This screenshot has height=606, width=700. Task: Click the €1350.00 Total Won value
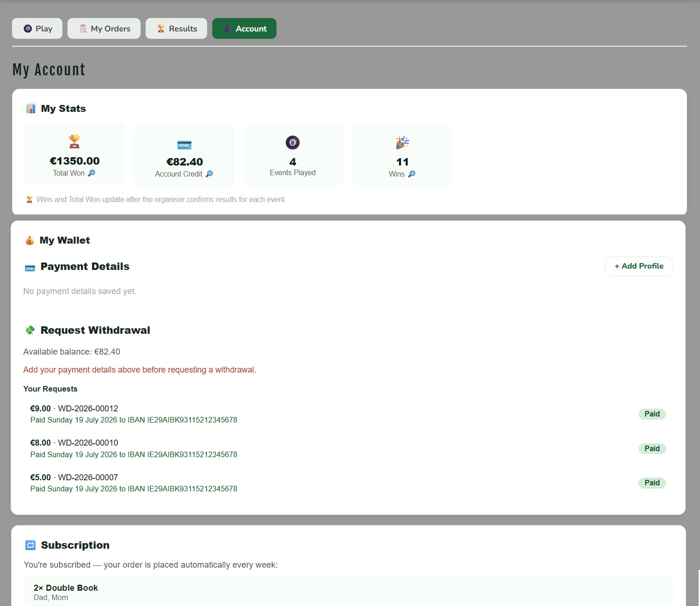tap(74, 161)
